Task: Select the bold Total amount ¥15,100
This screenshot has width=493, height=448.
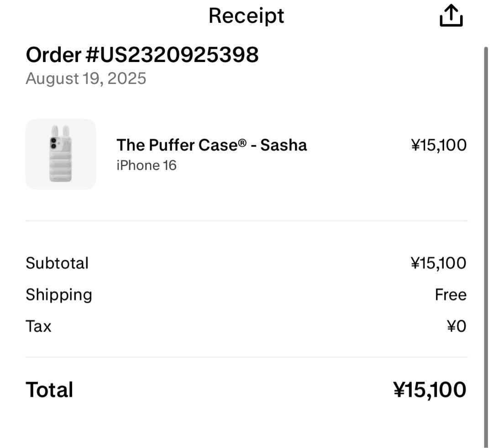Action: pos(430,390)
